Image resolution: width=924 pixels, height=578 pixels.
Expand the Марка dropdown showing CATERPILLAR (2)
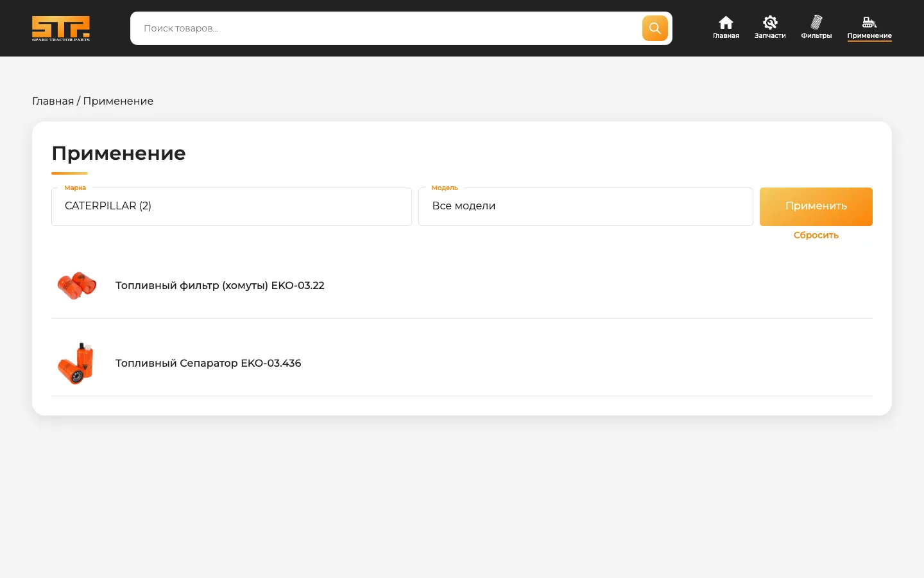click(232, 206)
